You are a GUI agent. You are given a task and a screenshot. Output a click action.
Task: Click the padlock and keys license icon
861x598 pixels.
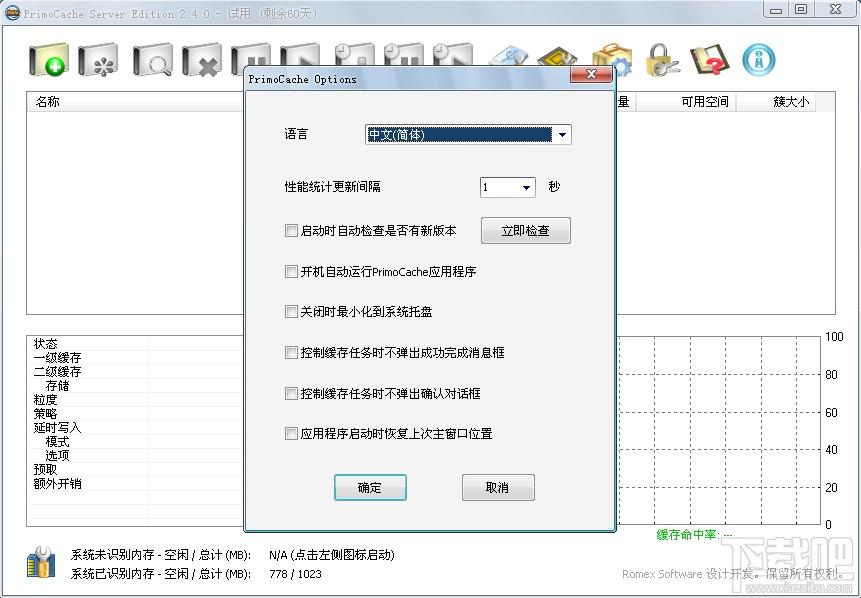(x=662, y=59)
